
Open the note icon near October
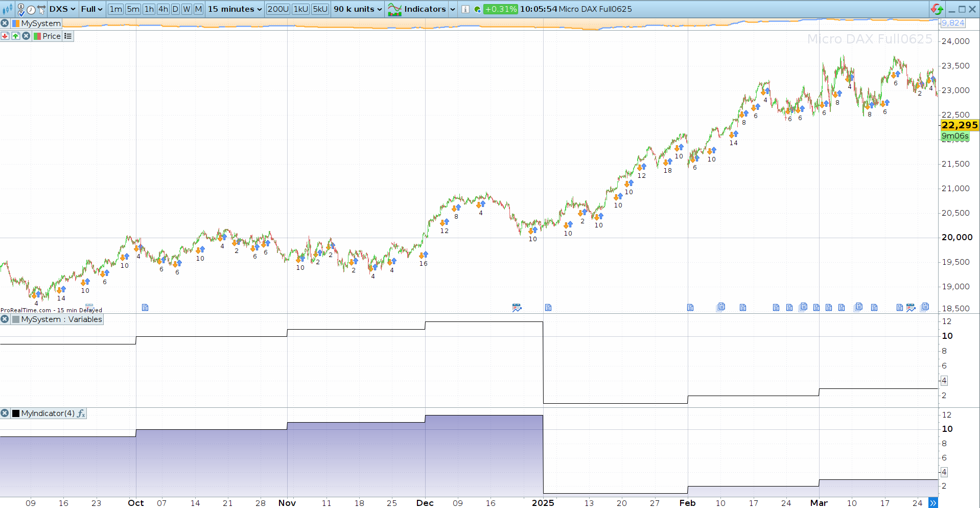(x=145, y=307)
